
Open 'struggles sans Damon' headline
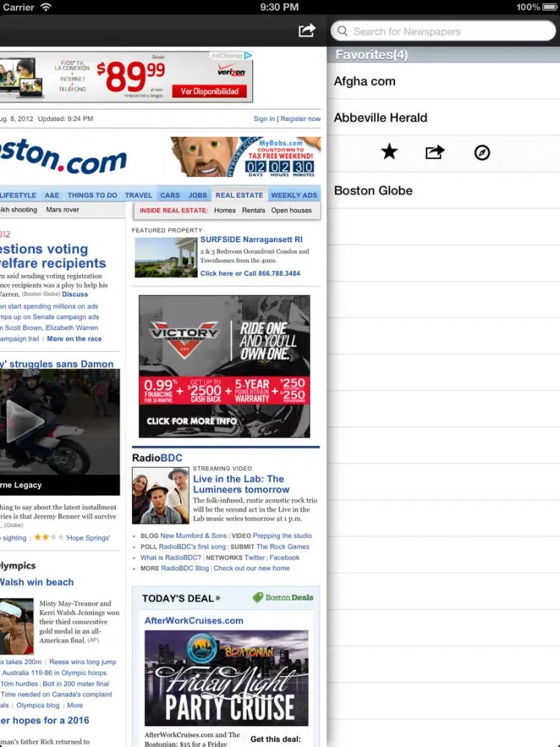(x=57, y=364)
